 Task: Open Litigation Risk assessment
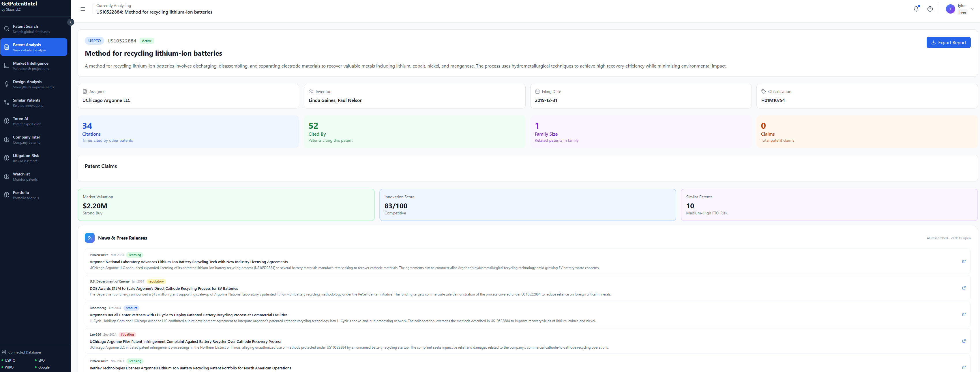34,158
